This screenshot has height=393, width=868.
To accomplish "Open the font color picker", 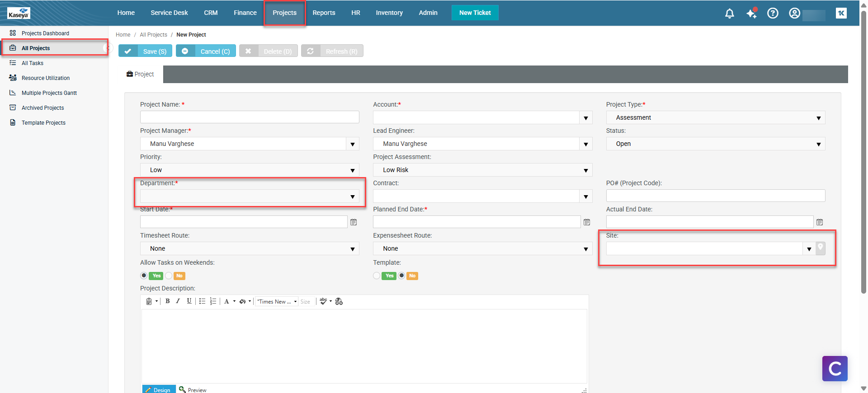I will [227, 301].
